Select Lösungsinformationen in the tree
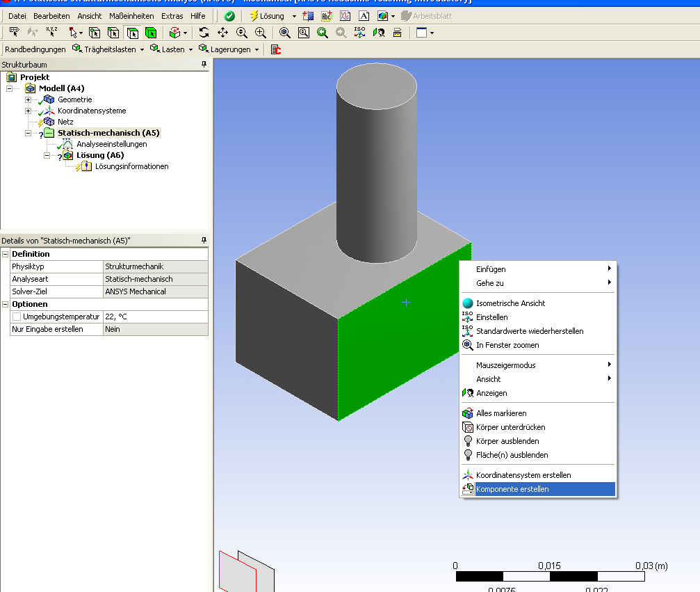Image resolution: width=700 pixels, height=592 pixels. pos(131,166)
